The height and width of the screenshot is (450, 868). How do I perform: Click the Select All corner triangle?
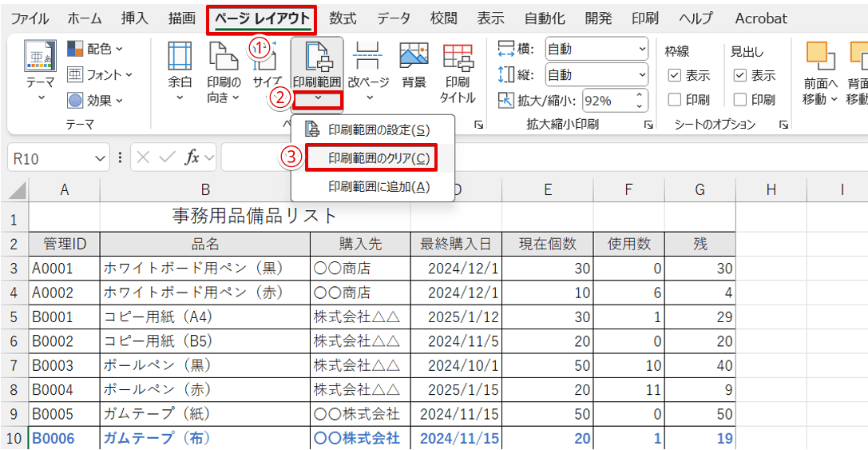pos(18,191)
